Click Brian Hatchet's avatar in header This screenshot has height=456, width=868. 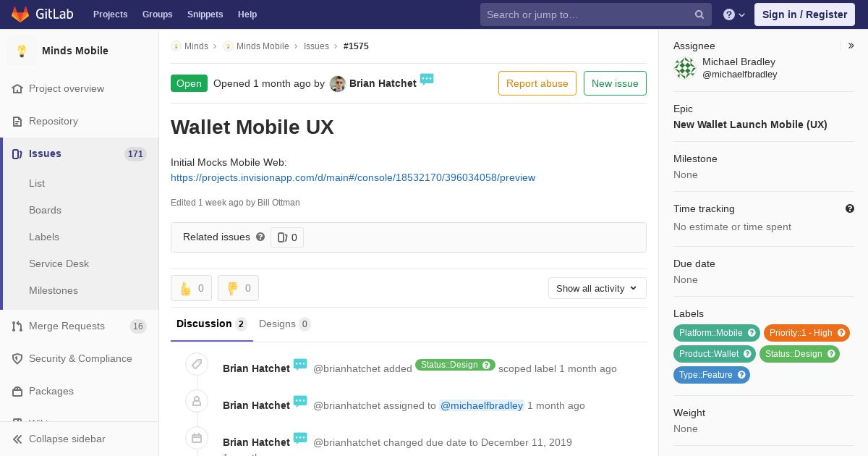point(337,83)
